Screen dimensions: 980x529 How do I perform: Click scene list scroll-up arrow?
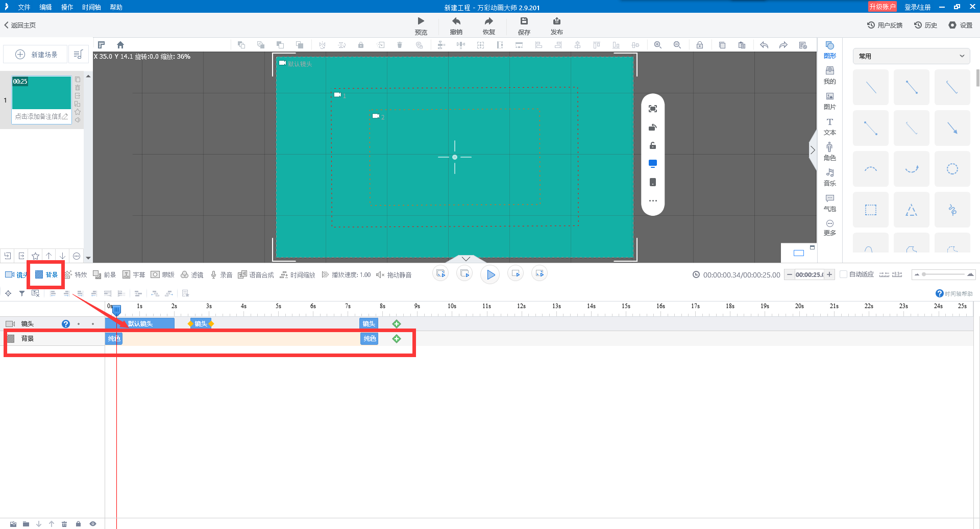coord(88,76)
